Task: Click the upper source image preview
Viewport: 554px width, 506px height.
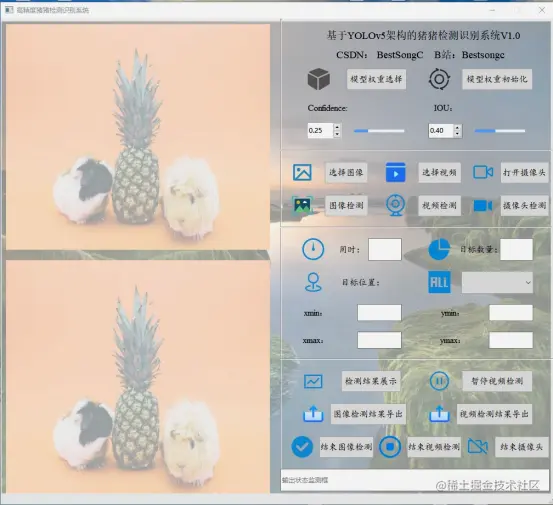Action: tap(138, 137)
